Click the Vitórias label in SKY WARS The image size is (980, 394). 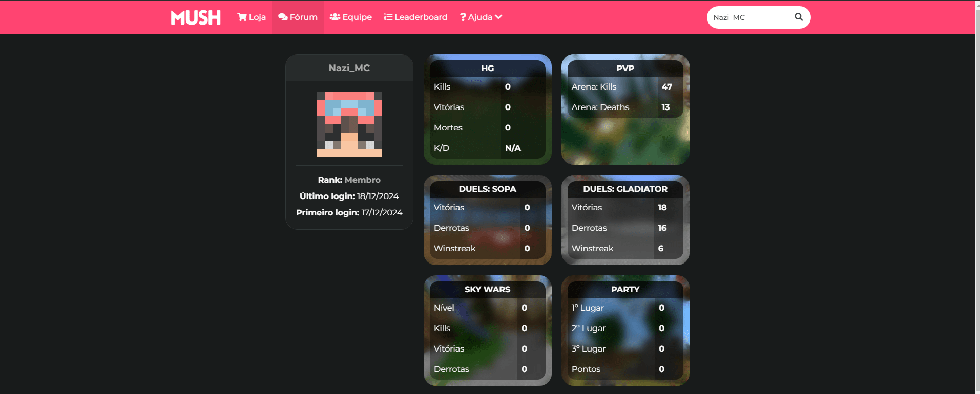point(449,348)
